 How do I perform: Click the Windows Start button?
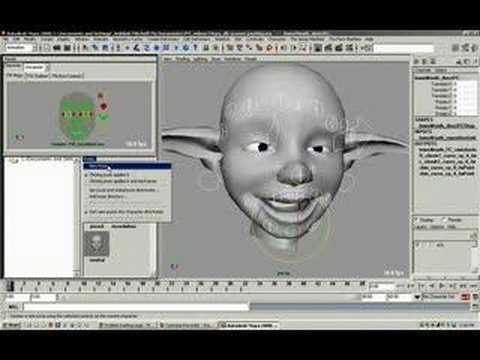(12, 325)
